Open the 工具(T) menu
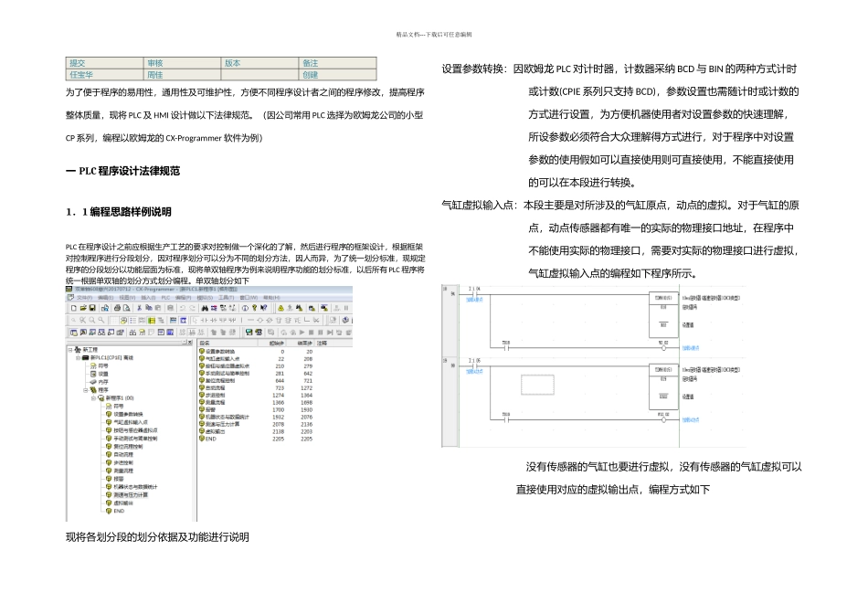The image size is (868, 614). tap(226, 298)
